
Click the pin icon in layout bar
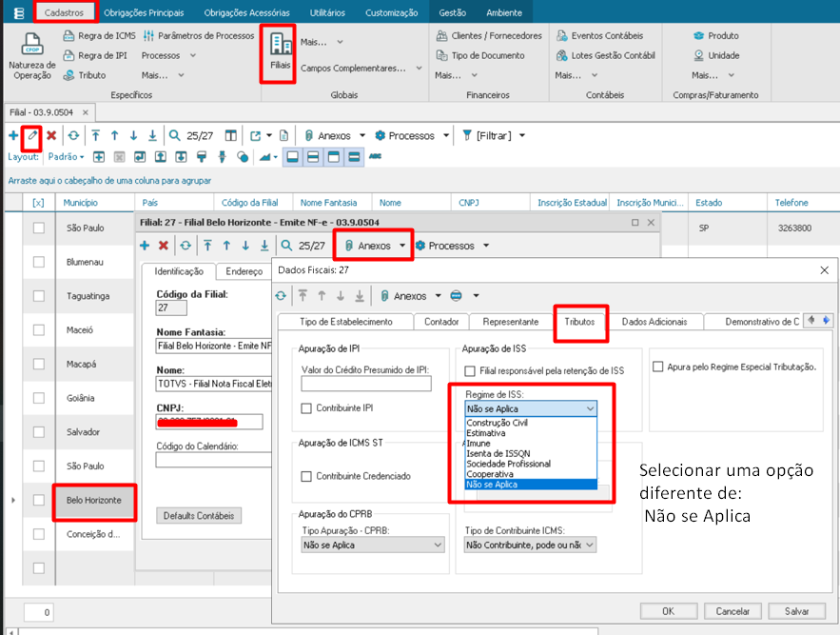coord(222,157)
